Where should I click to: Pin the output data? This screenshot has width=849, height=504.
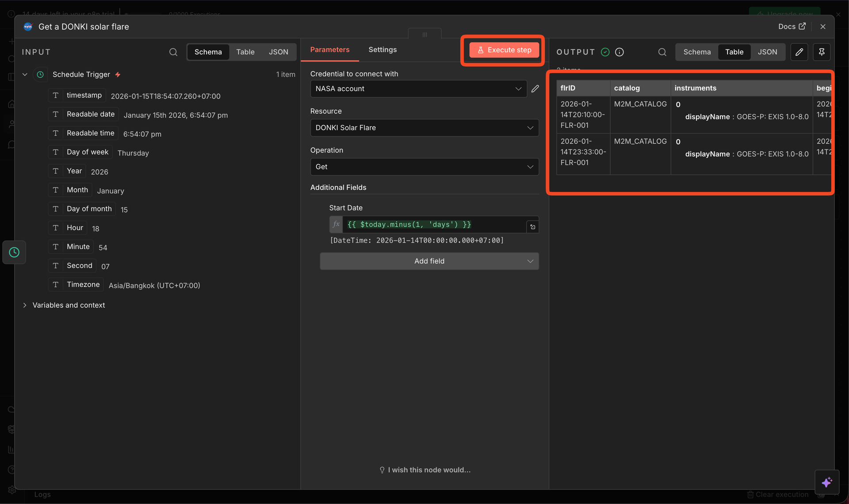click(822, 52)
